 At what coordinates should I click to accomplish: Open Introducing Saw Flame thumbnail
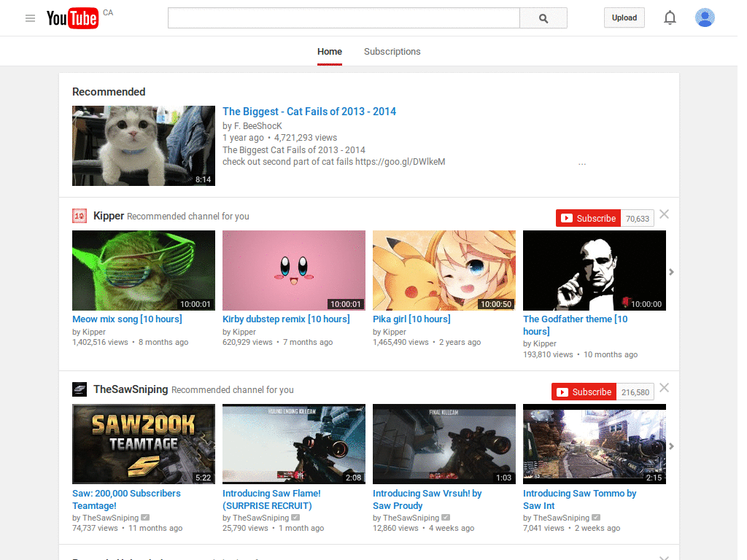click(x=294, y=444)
